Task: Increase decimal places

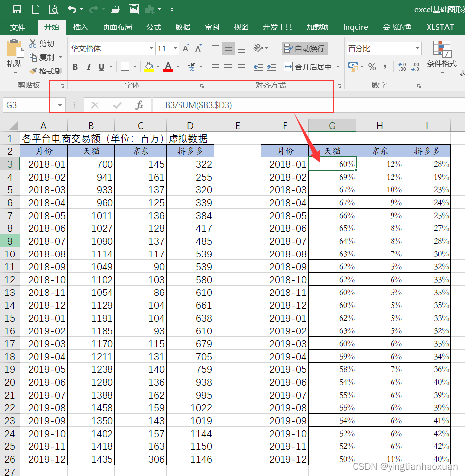Action: pyautogui.click(x=402, y=67)
